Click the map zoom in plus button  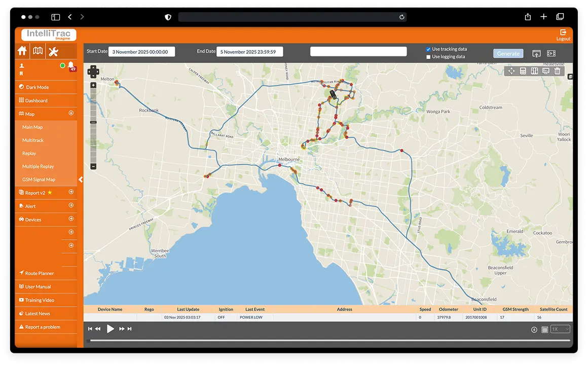(93, 85)
